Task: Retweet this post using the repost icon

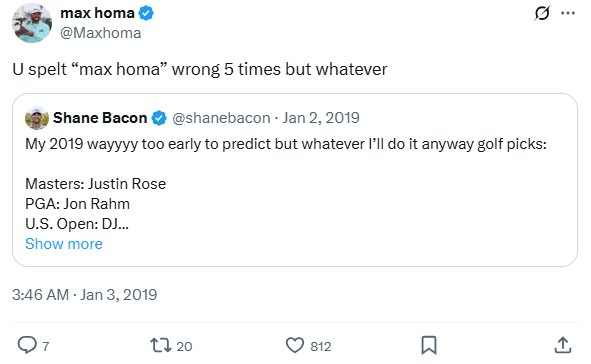Action: 161,345
